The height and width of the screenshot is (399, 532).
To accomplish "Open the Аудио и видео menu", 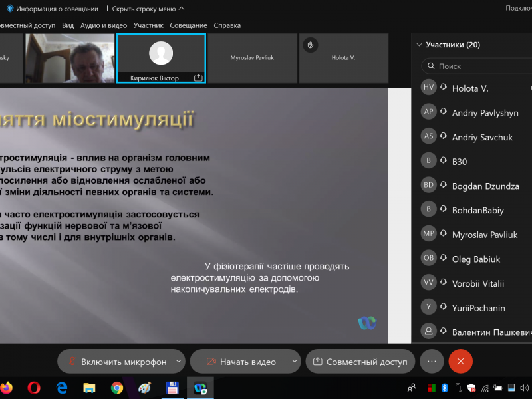I will coord(103,25).
